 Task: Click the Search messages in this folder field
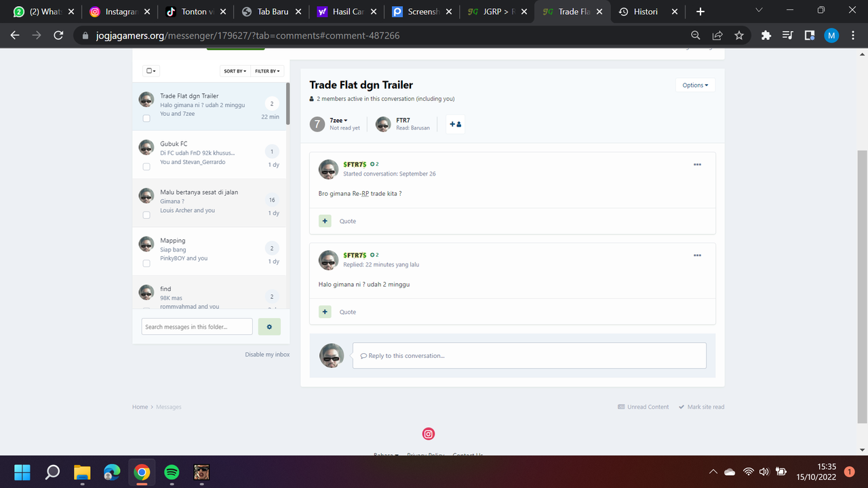197,327
